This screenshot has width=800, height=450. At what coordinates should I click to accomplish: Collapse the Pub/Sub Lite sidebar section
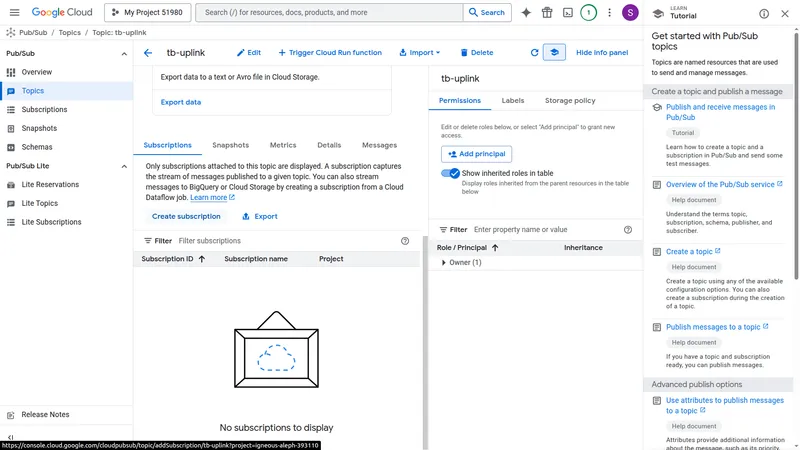(124, 166)
